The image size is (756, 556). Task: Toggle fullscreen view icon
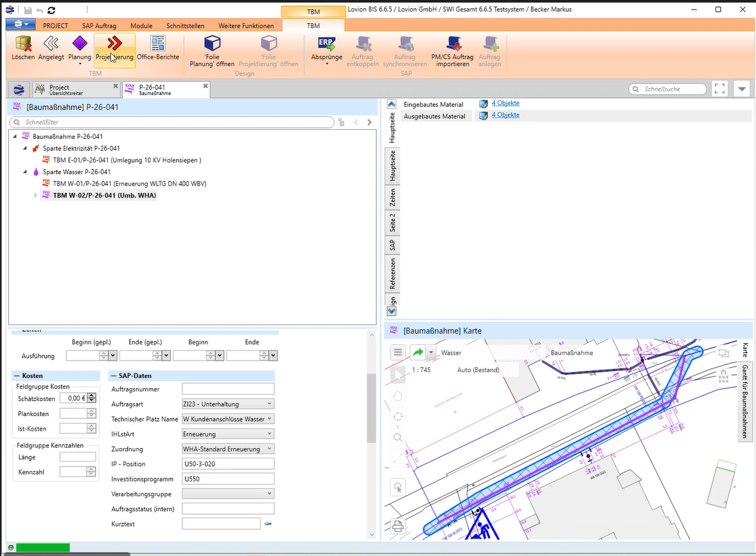coord(720,89)
